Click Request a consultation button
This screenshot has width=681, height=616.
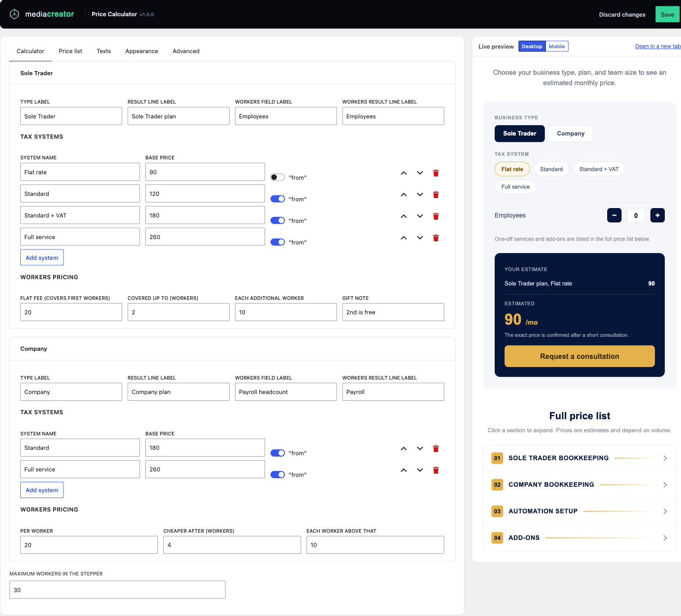point(580,356)
